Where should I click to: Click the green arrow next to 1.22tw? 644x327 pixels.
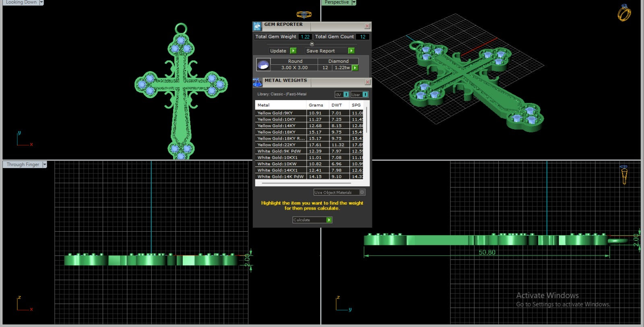tap(355, 68)
